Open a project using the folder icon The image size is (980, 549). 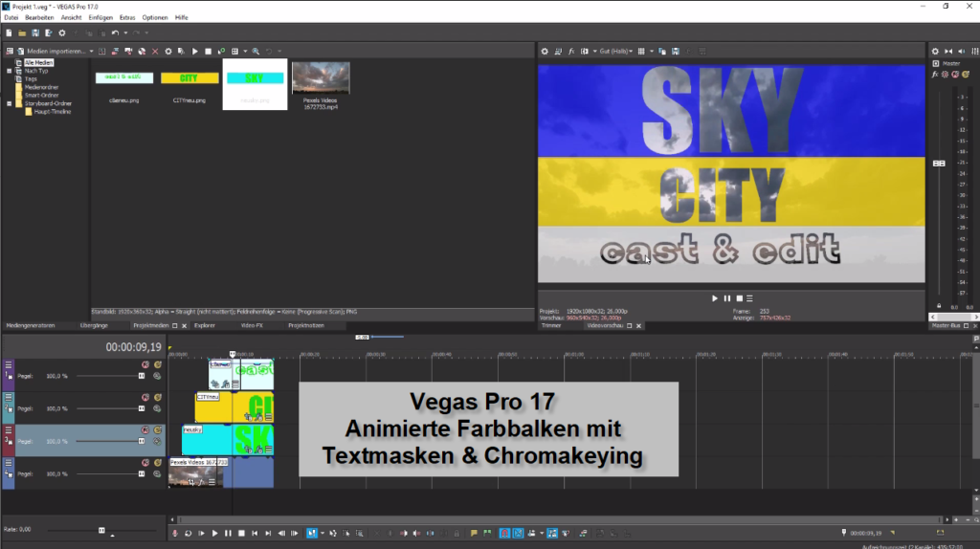coord(22,33)
